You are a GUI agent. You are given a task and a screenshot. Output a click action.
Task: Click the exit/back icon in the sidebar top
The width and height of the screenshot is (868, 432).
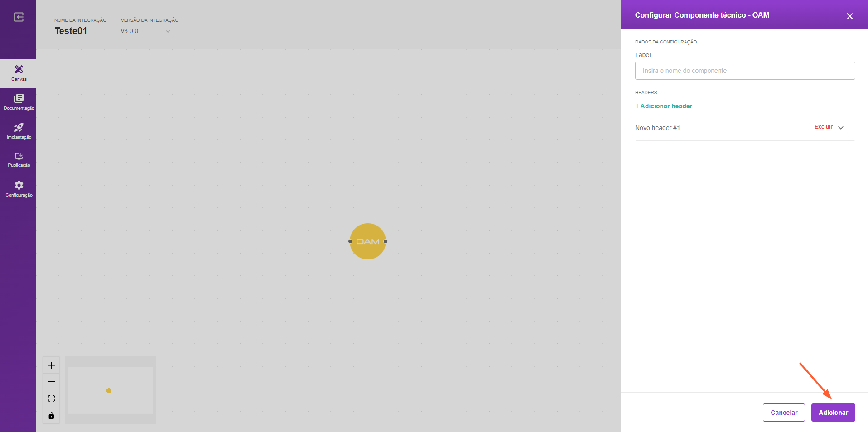[x=19, y=17]
